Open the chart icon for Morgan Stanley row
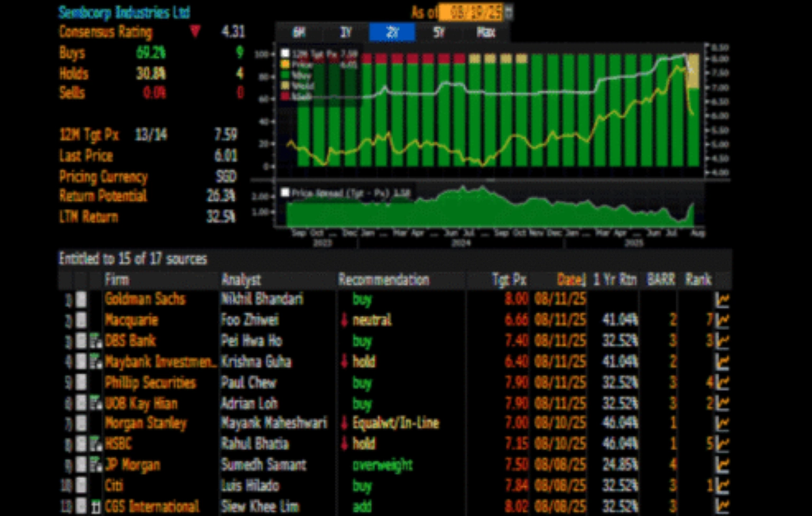 tap(722, 424)
